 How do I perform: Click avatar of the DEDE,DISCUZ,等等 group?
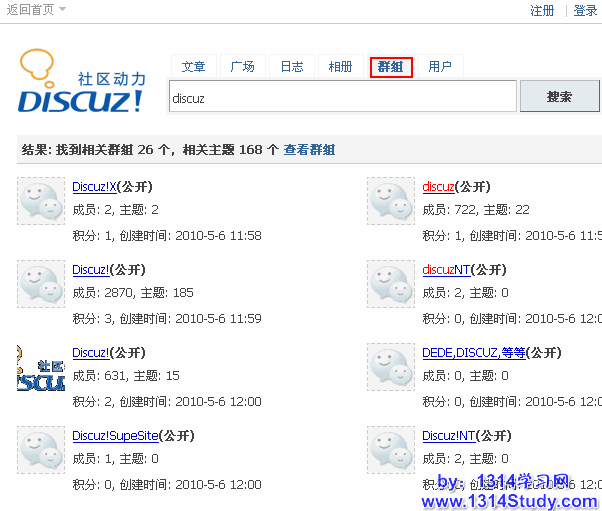(x=391, y=367)
